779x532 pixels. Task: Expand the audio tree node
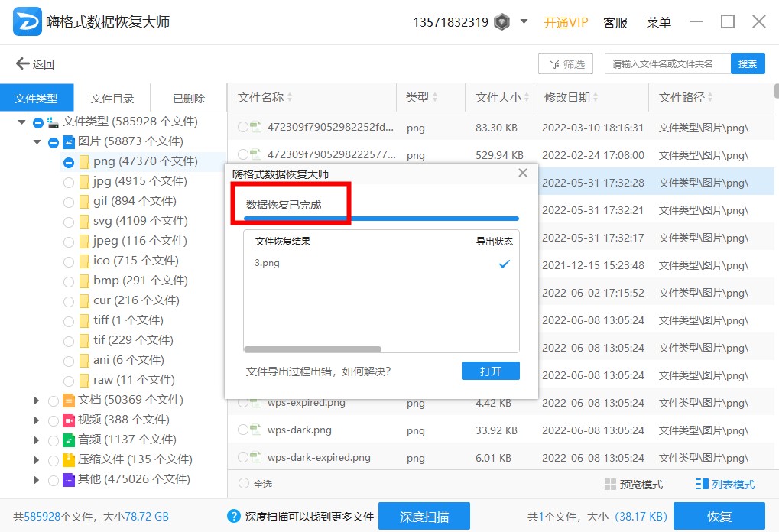click(36, 440)
